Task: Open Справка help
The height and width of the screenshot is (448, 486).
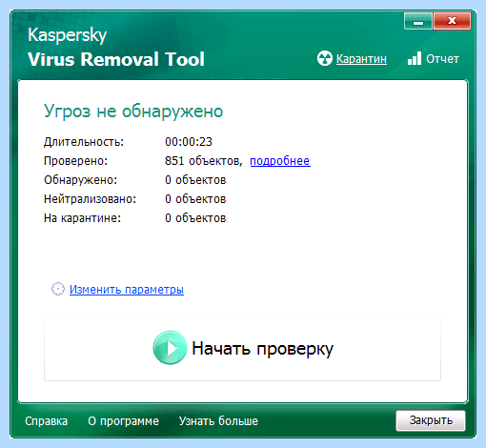Action: 47,421
